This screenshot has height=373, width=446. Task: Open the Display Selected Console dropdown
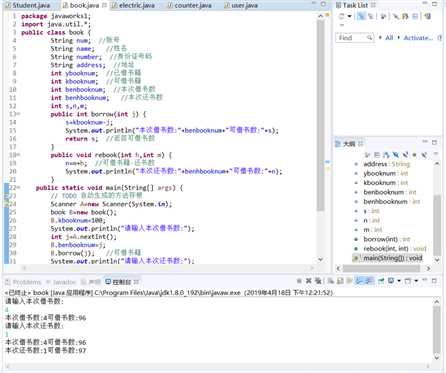399,281
